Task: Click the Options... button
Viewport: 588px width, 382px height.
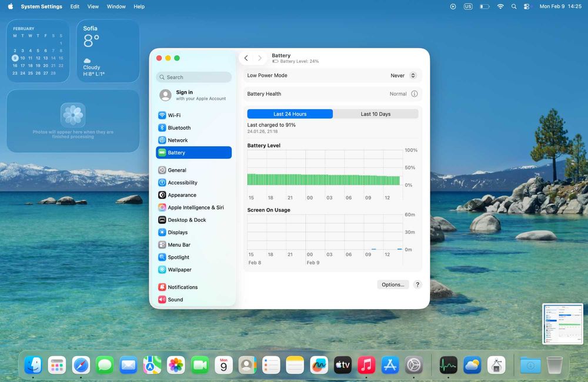Action: [393, 284]
